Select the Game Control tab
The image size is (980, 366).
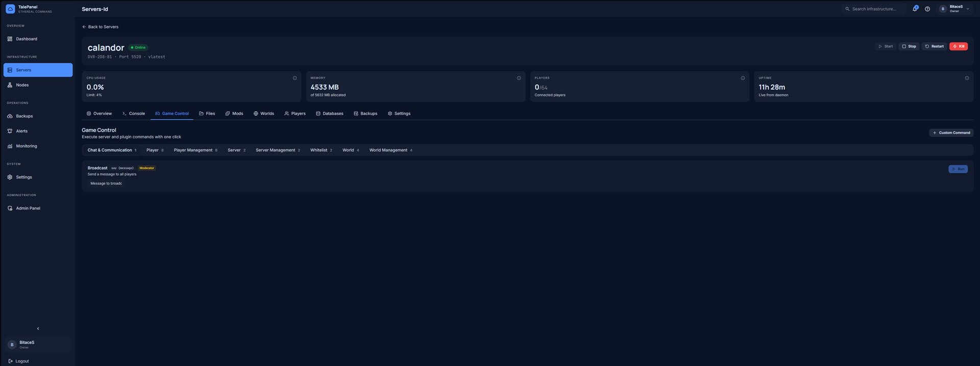(171, 114)
